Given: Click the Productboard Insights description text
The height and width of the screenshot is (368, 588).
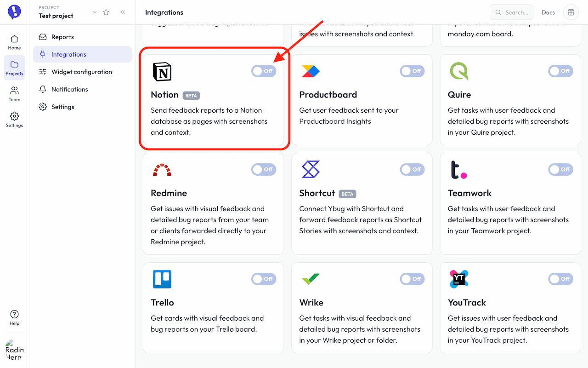Looking at the screenshot, I should pyautogui.click(x=349, y=116).
